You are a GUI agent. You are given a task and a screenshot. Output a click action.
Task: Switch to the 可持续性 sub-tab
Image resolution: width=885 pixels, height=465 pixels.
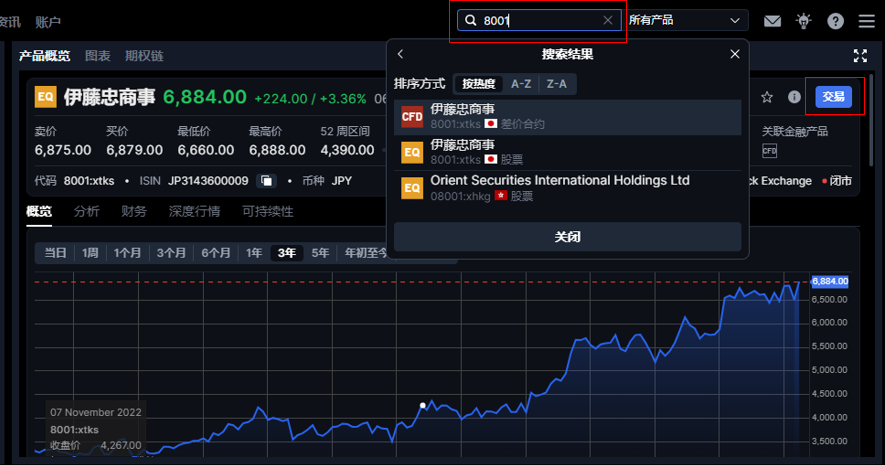coord(268,212)
